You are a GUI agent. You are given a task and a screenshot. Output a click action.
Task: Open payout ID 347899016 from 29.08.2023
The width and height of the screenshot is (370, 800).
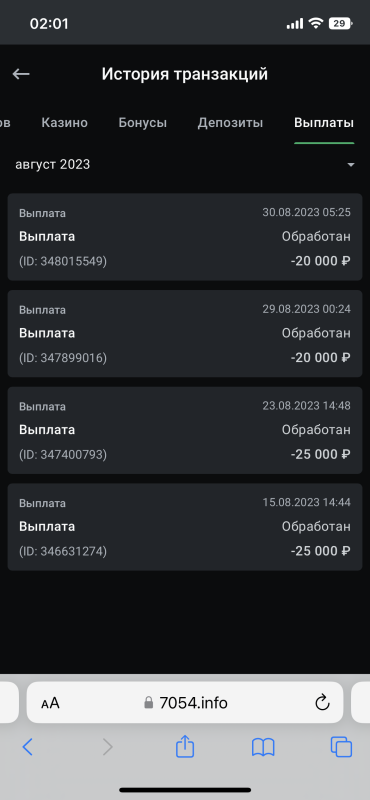click(185, 334)
